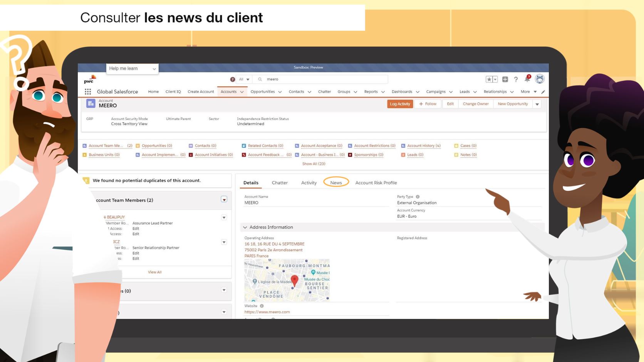The height and width of the screenshot is (362, 644).
Task: Click the favorites star icon
Action: click(x=489, y=79)
